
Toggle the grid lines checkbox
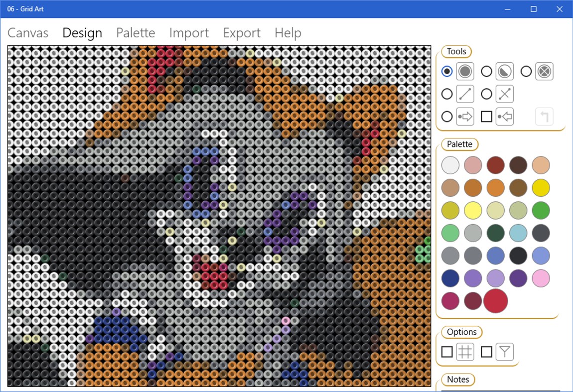[x=447, y=352]
